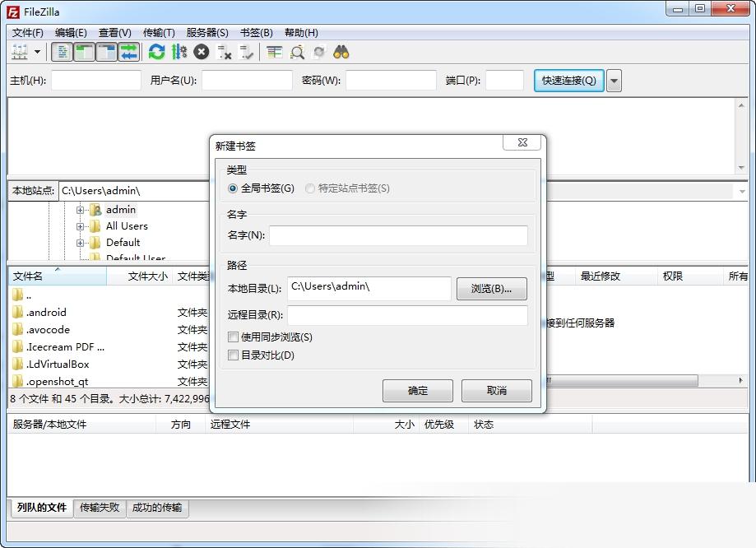Toggle the synchronized browsing icon
Screen dimensions: 756x548
[319, 52]
